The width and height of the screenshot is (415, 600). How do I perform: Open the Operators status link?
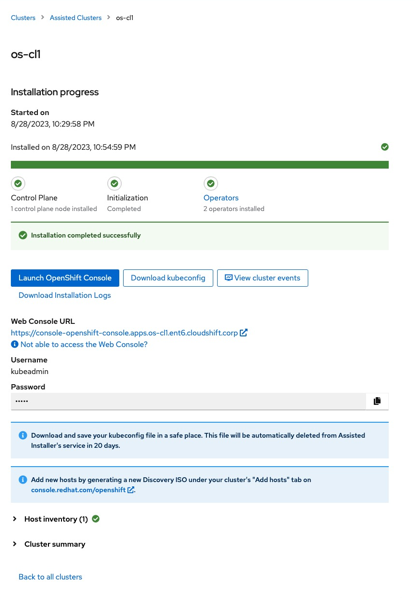point(221,198)
